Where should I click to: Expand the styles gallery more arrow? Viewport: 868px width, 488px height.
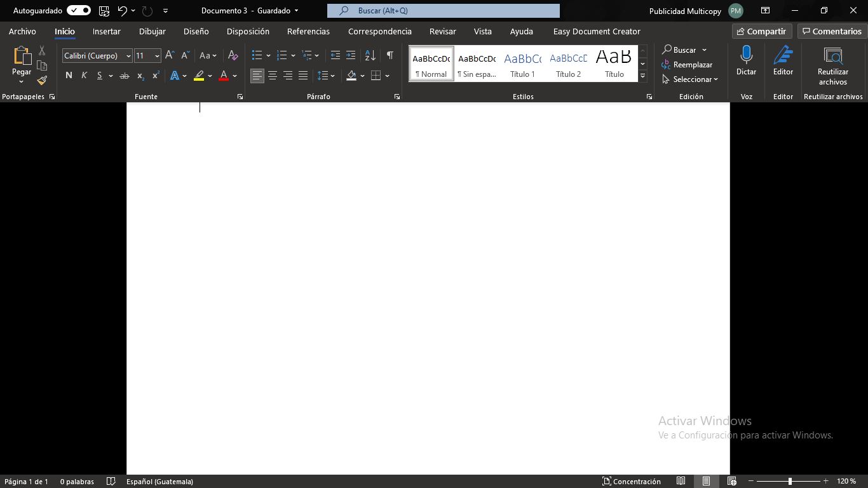[642, 76]
